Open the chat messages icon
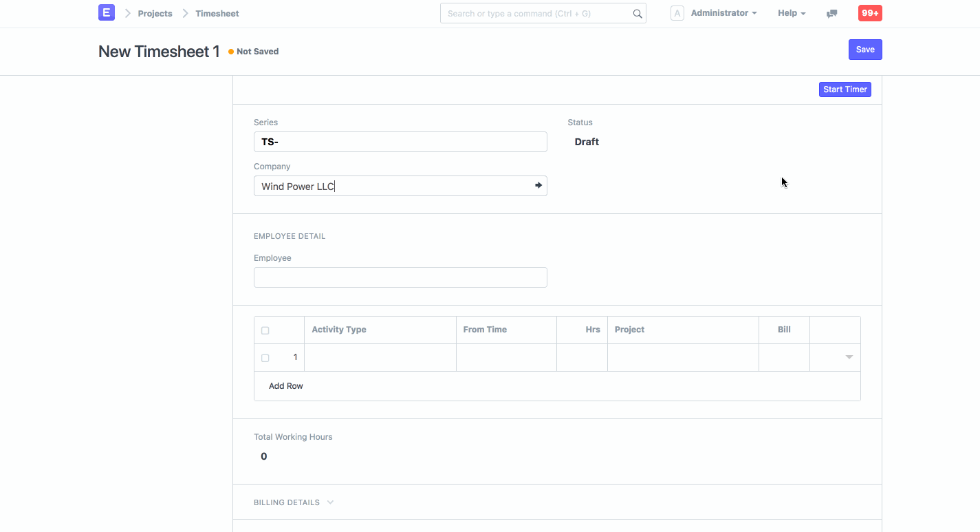Screen dimensions: 980x532 tap(831, 14)
